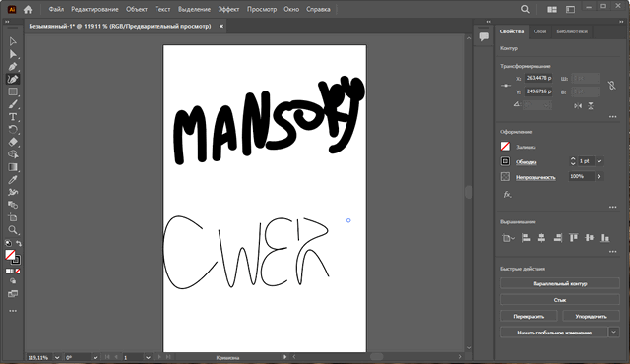Select the Pen tool

13,67
